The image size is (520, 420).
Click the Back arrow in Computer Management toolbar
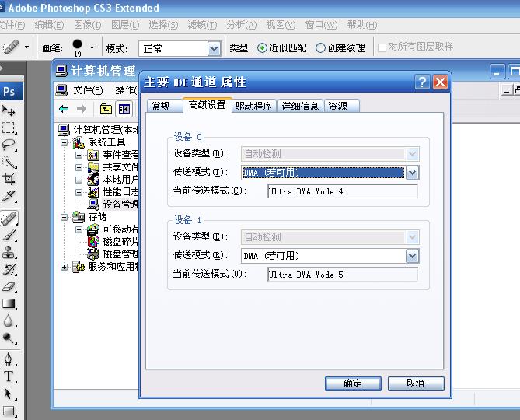coord(64,109)
